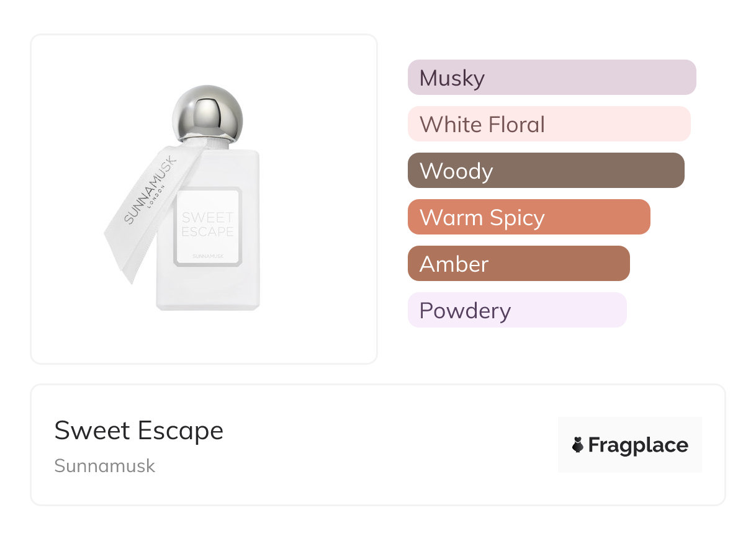Open the Sunnamusk brand name under the title

(x=104, y=466)
